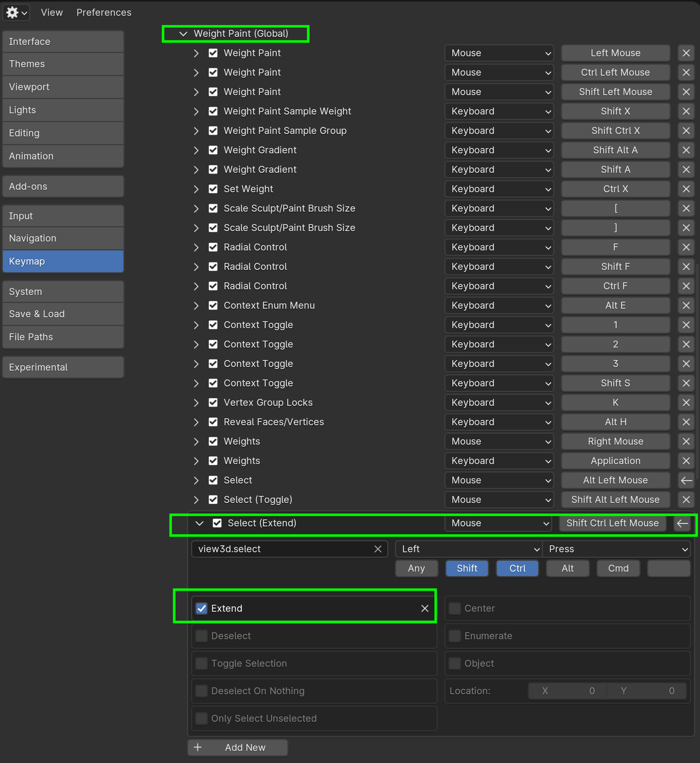Disable the Weight Gradient Shift Alt A item

pos(213,150)
